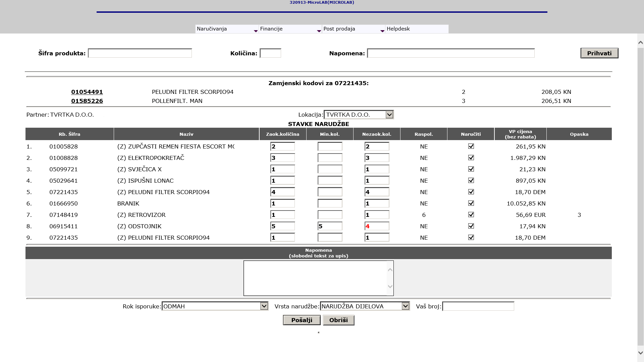Toggle Naručiti checkbox for BRANIK item
Screen dimensions: 644x362
[x=471, y=203]
